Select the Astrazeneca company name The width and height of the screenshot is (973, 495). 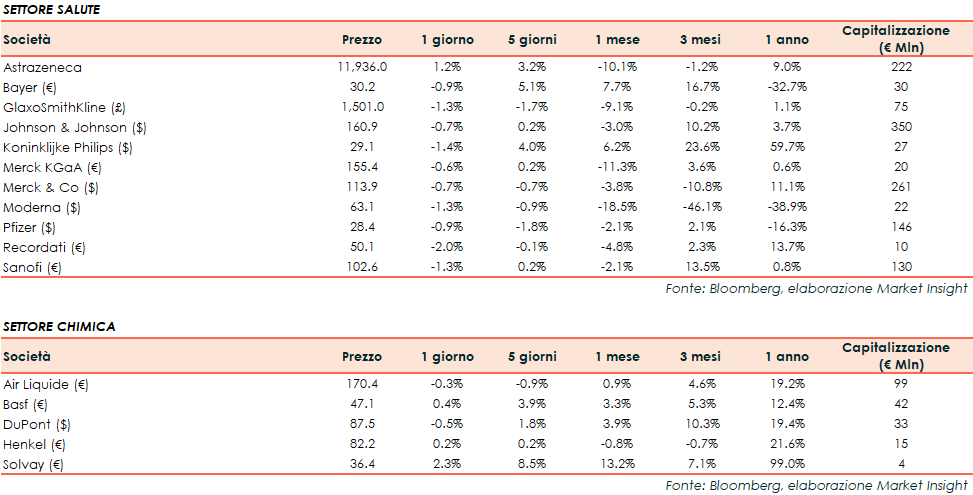[42, 67]
